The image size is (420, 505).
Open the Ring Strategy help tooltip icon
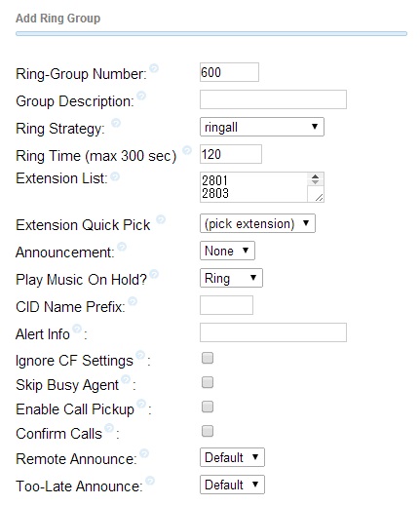pyautogui.click(x=116, y=123)
